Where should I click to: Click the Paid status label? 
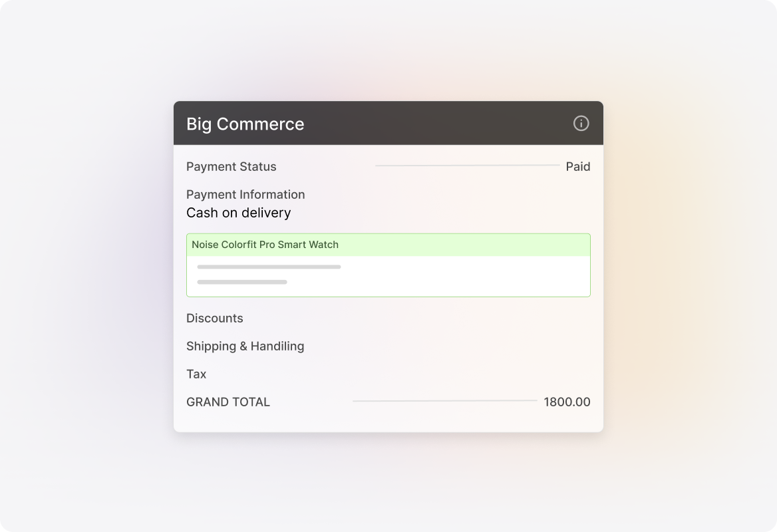click(x=578, y=166)
